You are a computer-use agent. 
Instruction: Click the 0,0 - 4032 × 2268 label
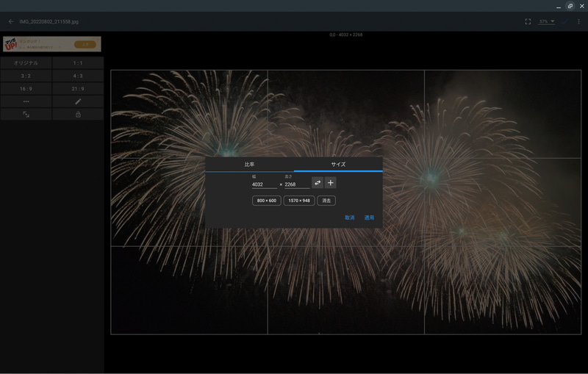coord(346,35)
